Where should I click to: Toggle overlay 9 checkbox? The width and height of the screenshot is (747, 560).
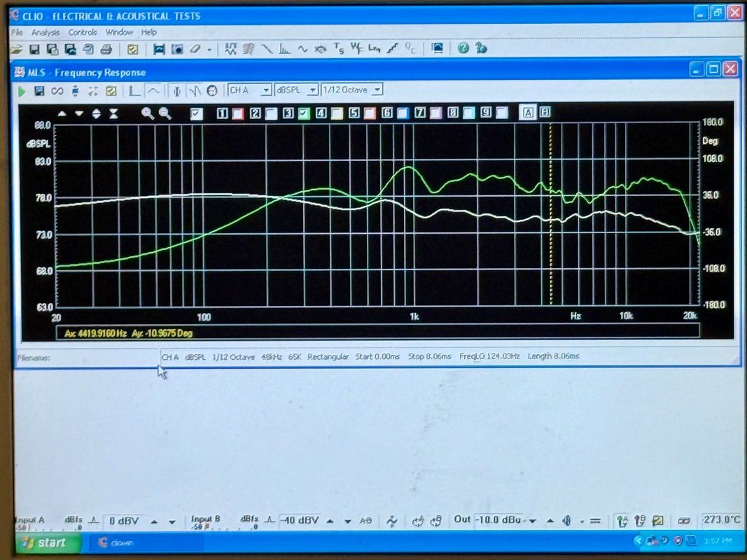point(502,113)
